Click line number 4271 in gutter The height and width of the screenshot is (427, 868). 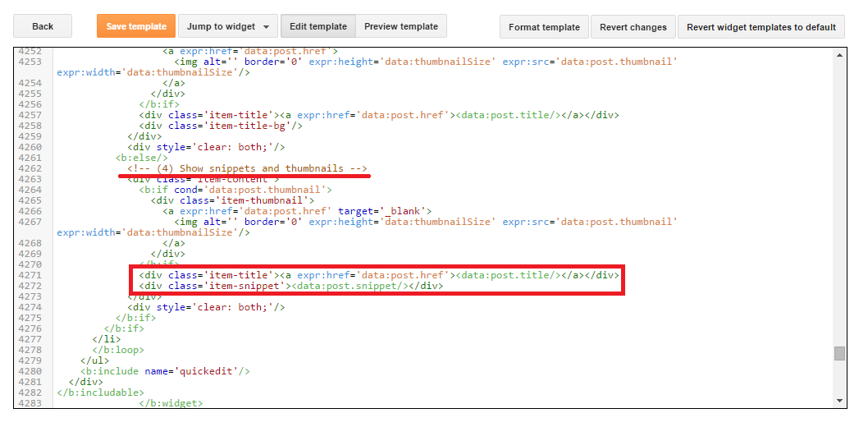coord(30,275)
